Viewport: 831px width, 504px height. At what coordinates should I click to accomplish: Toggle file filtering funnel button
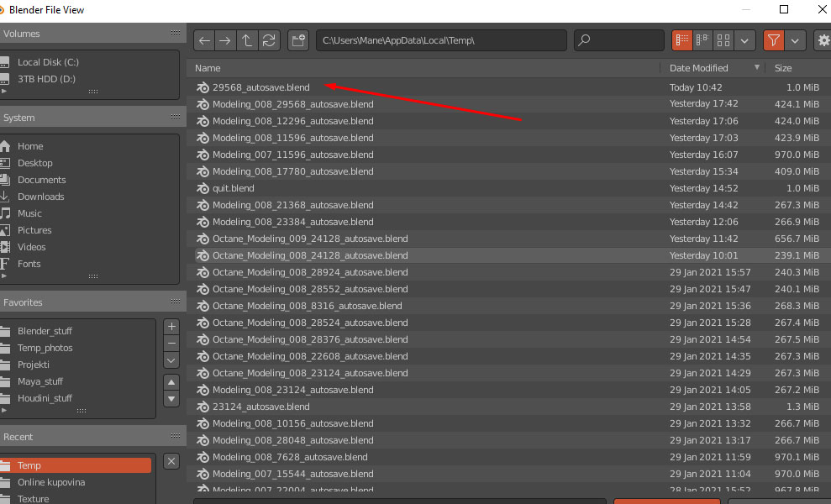click(x=774, y=40)
